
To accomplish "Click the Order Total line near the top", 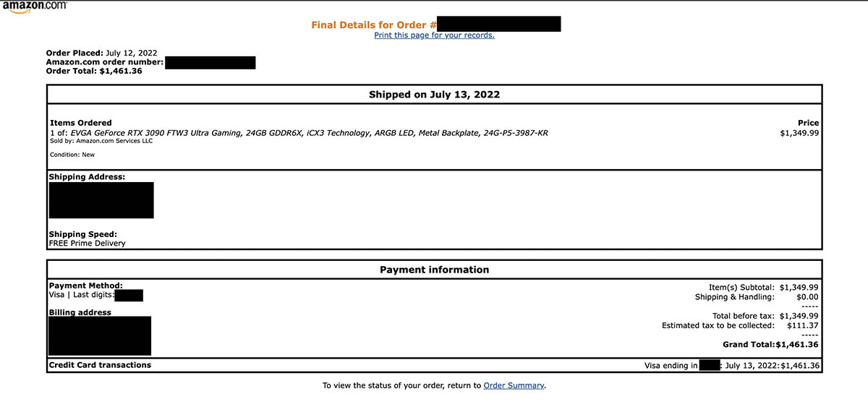I will [94, 71].
